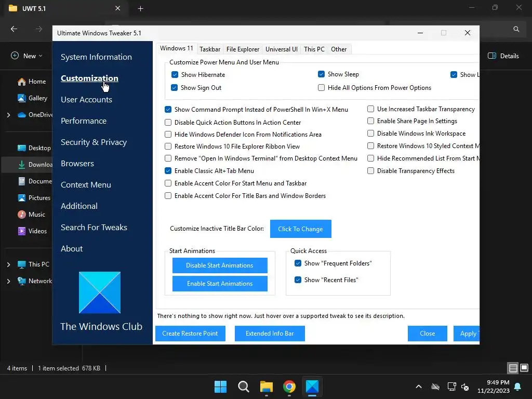
Task: Open Security & Privacy section
Action: click(94, 142)
